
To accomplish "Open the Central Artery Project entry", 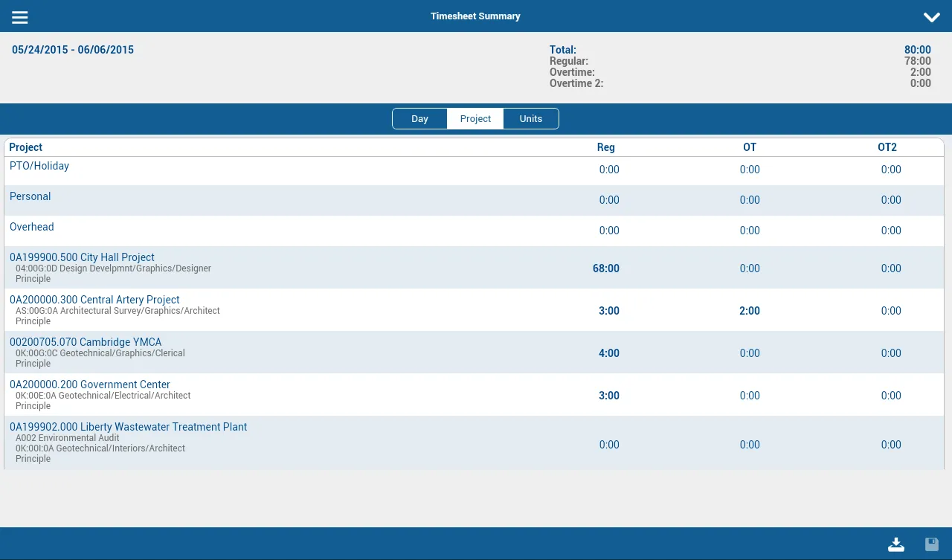I will (x=94, y=300).
